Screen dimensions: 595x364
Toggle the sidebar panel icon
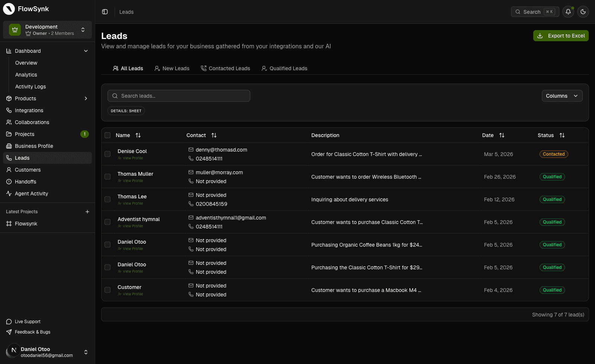coord(105,12)
